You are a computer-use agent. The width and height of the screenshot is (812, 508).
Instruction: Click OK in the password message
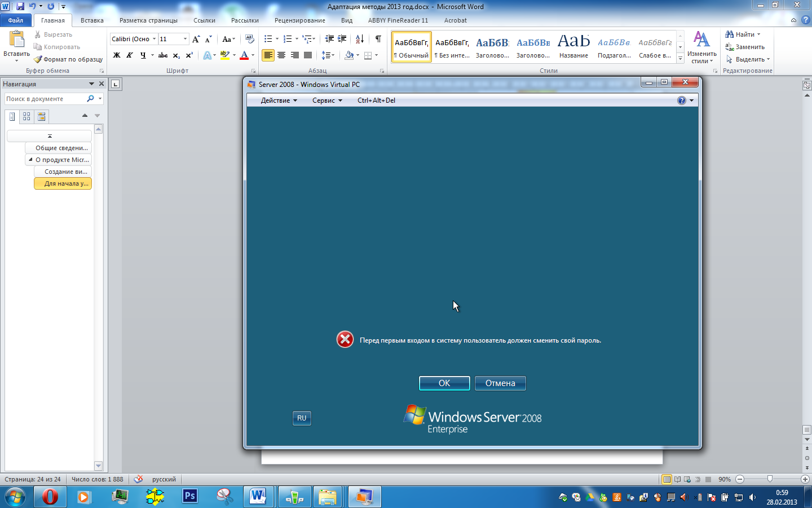444,383
